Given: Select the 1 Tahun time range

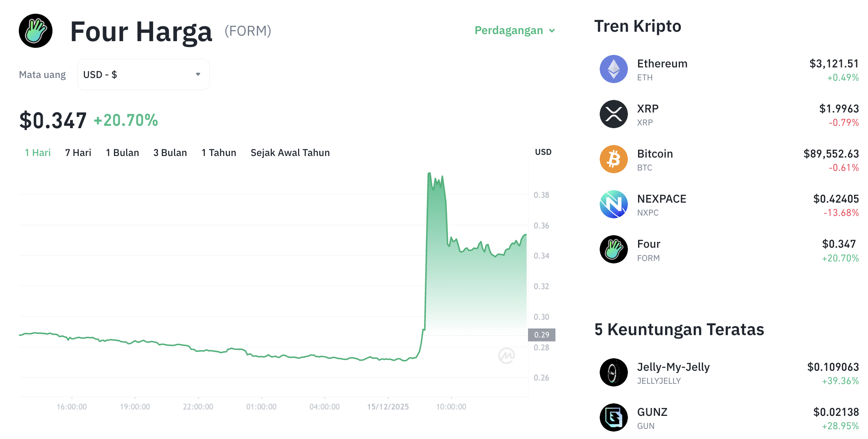Looking at the screenshot, I should (219, 153).
